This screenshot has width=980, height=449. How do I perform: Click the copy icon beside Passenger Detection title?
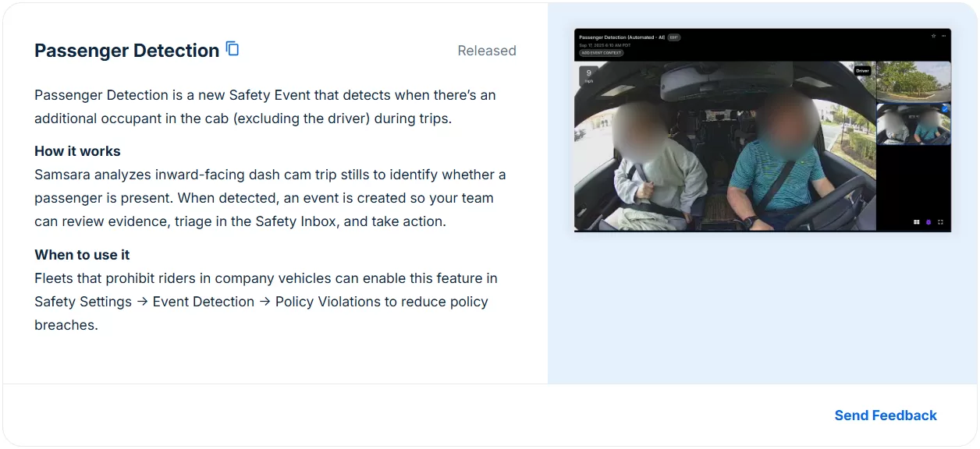point(233,49)
